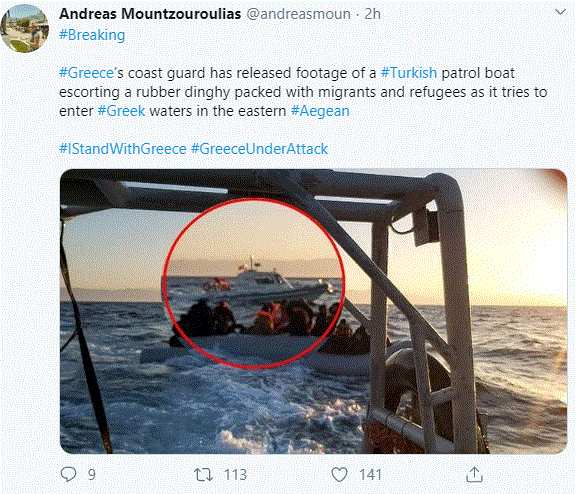The image size is (576, 494).
Task: Open the reply icon with 9 comments
Action: (68, 474)
